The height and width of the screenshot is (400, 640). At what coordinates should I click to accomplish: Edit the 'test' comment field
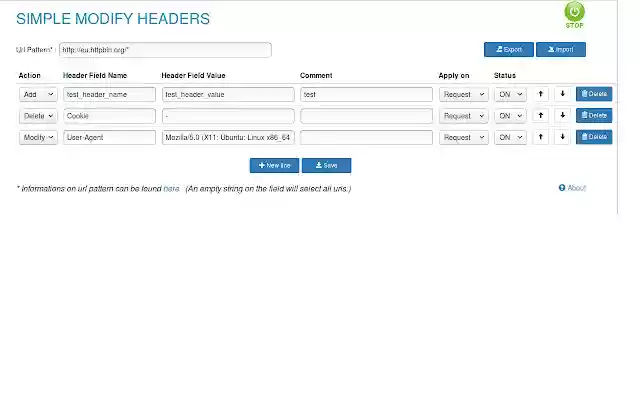click(367, 94)
